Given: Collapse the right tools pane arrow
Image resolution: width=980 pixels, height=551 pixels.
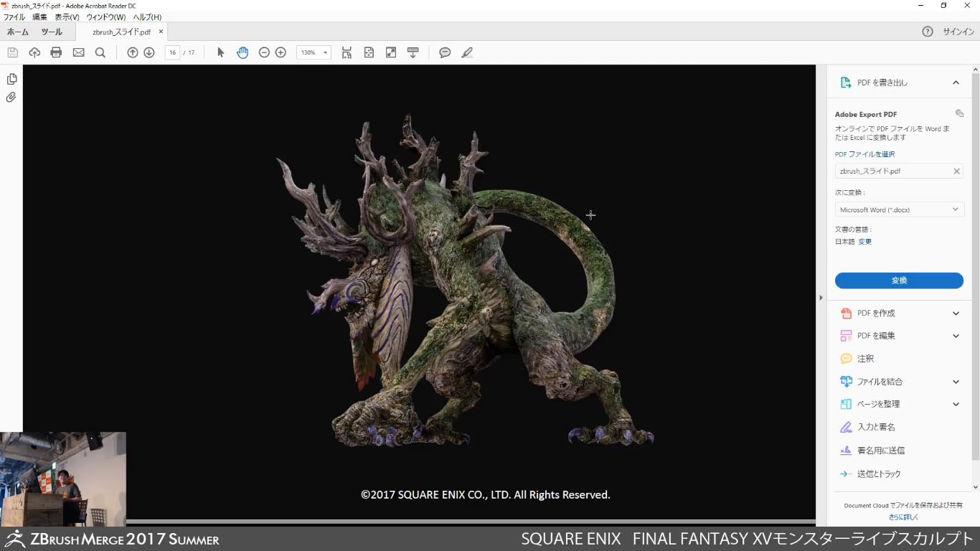Looking at the screenshot, I should [x=821, y=297].
